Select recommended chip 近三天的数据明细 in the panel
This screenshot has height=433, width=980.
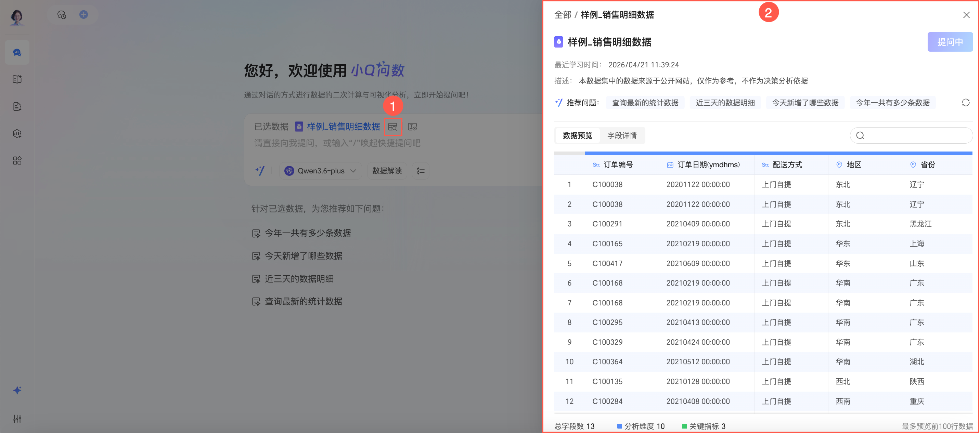[x=725, y=103]
